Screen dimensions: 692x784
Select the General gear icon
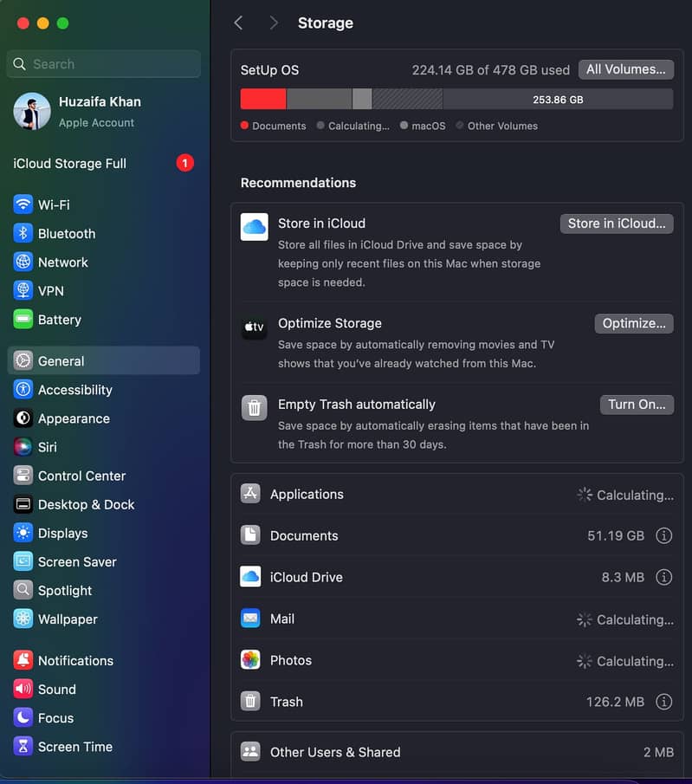tap(23, 360)
